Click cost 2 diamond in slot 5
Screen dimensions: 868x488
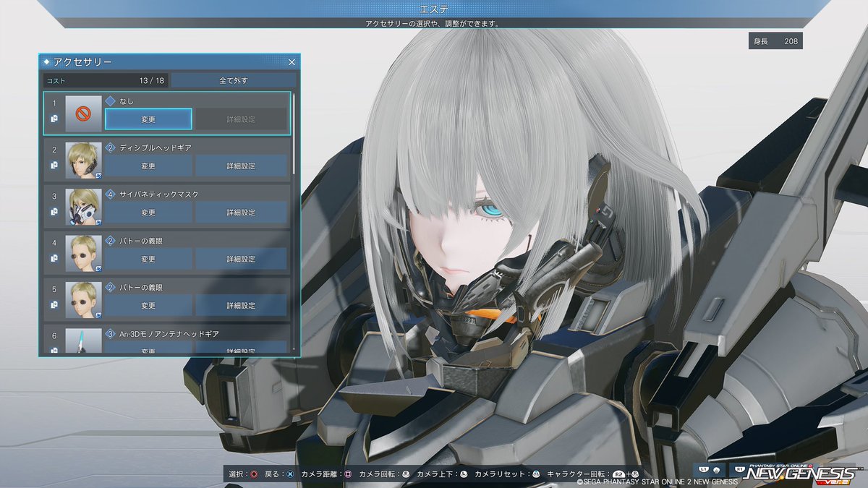tap(111, 287)
